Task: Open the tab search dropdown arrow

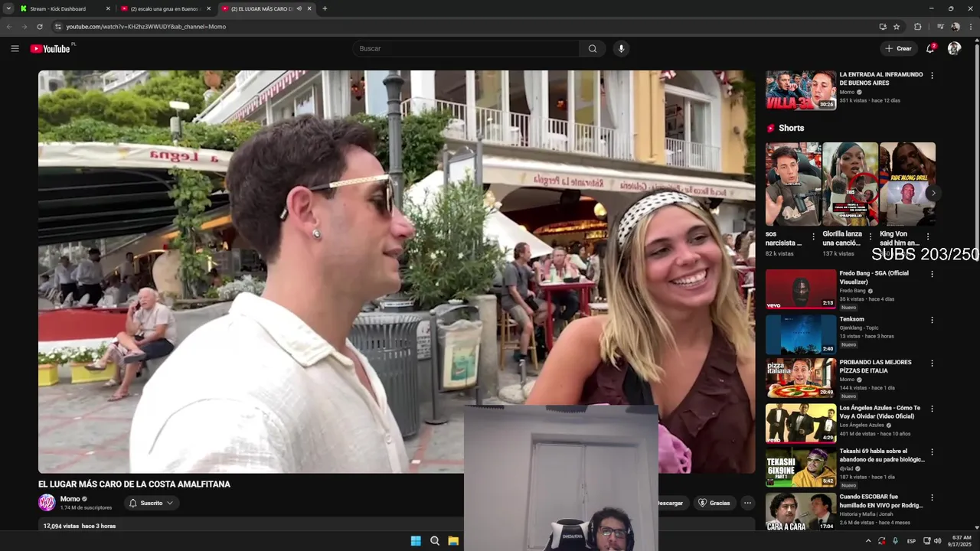Action: [8, 8]
